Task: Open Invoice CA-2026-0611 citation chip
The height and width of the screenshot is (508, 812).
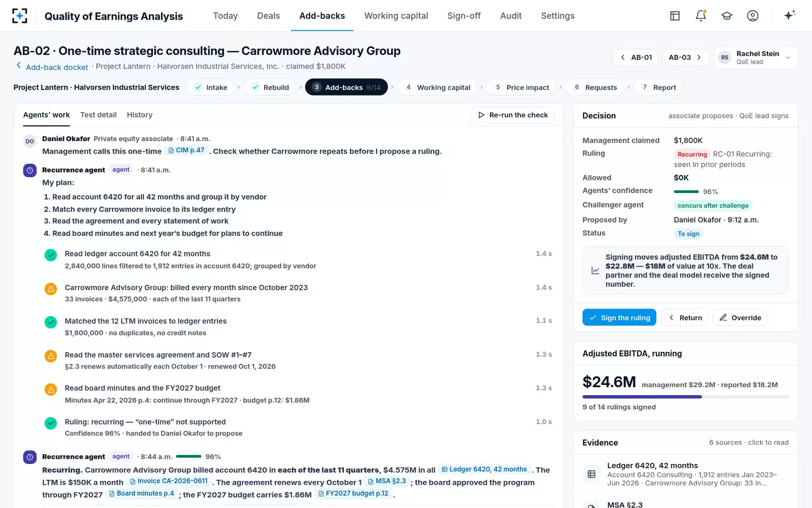Action: tap(169, 481)
